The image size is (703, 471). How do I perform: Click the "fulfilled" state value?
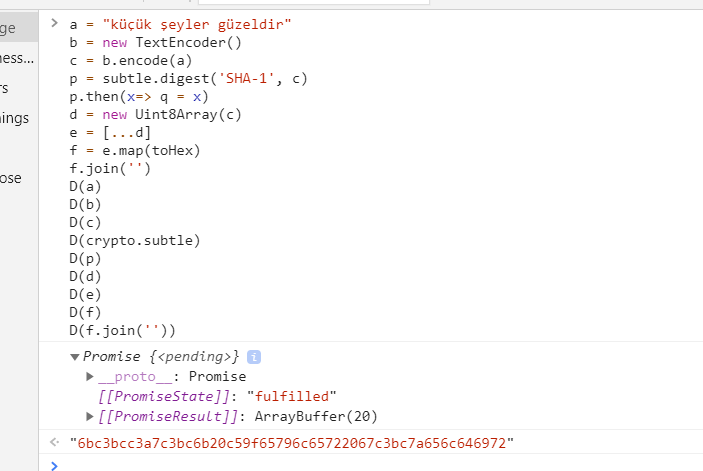point(291,397)
